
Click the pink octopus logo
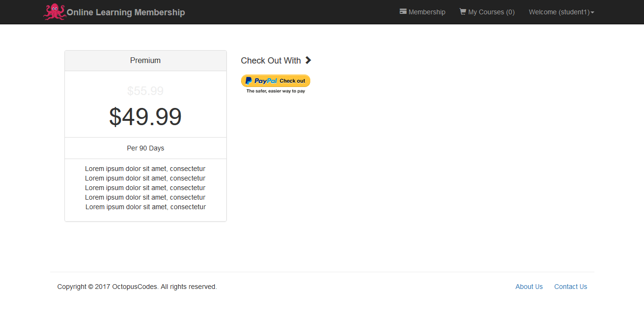pyautogui.click(x=54, y=12)
